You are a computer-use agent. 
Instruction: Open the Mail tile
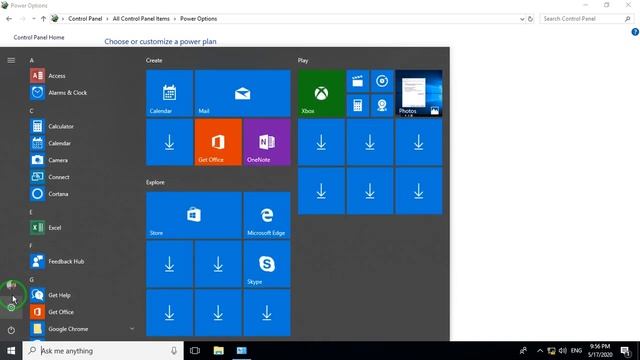coord(242,93)
